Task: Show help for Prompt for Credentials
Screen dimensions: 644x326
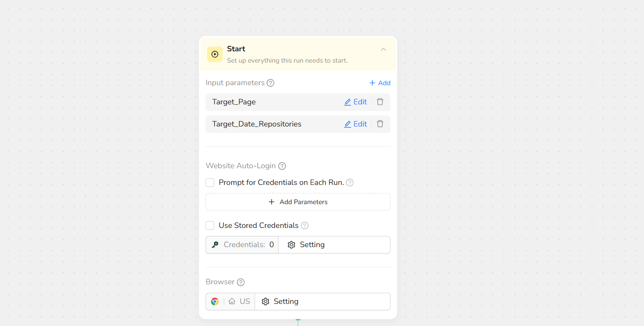Action: tap(350, 183)
